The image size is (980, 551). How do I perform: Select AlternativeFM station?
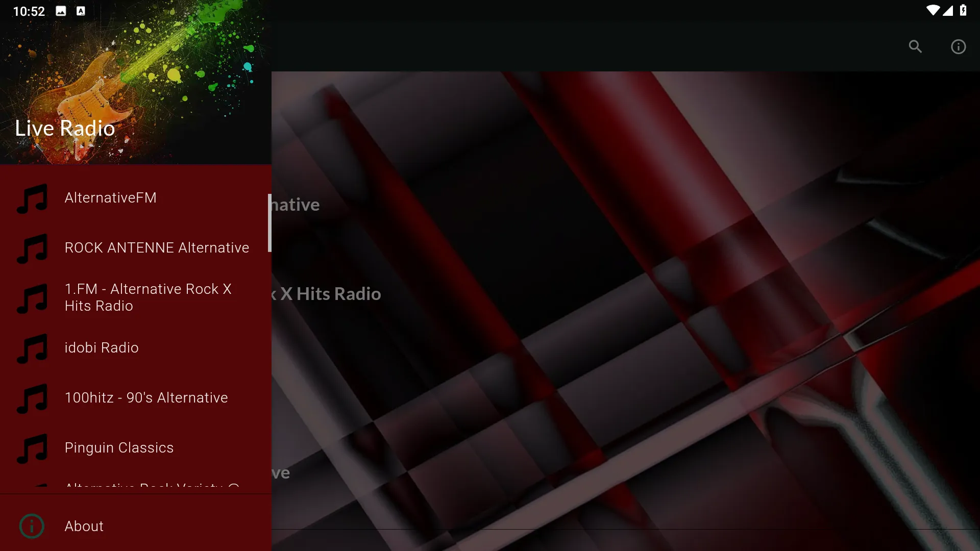point(135,198)
